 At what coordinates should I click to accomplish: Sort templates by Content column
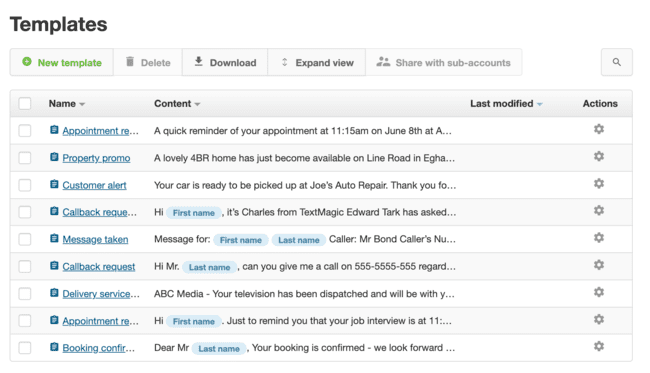point(177,104)
